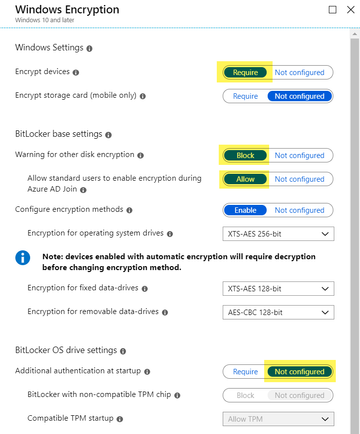Click the vertical scrollbar track

point(354,235)
